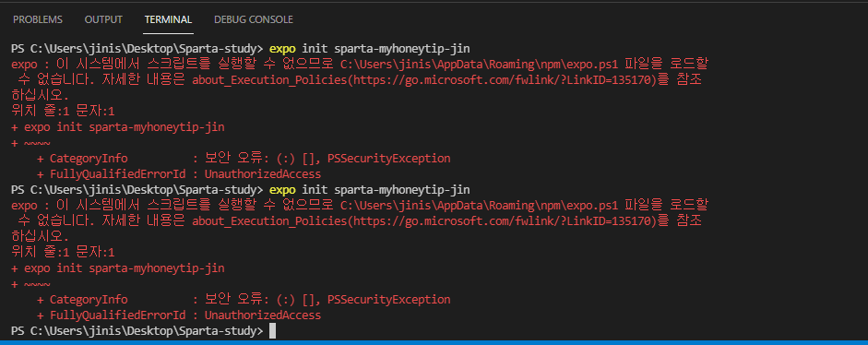Open the OUTPUT tab
Image resolution: width=868 pixels, height=345 pixels.
[x=103, y=19]
